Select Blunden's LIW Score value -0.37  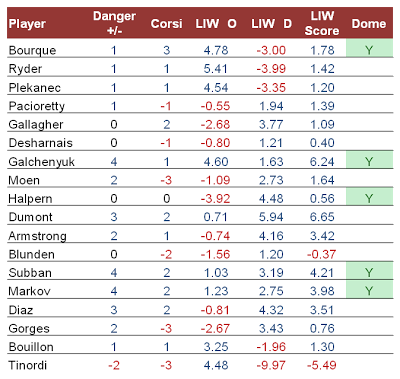pos(321,254)
